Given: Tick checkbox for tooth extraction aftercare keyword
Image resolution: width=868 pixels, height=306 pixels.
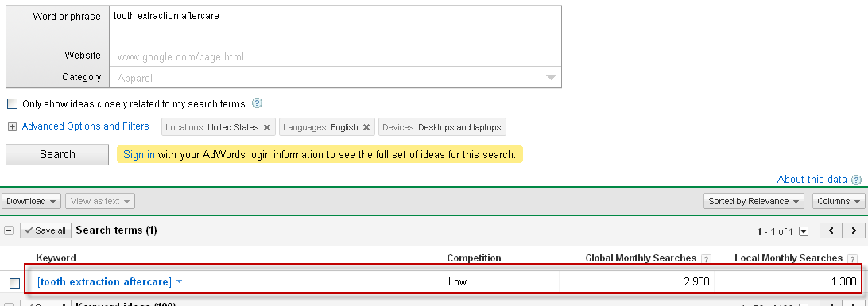Looking at the screenshot, I should (x=15, y=283).
